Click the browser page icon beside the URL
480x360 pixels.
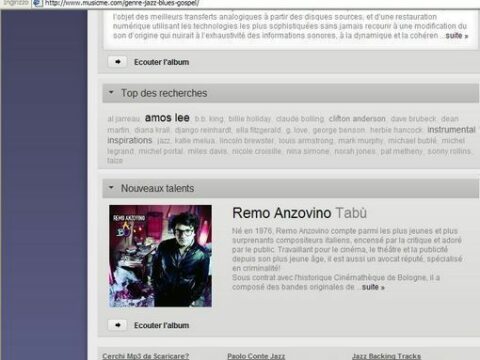38,3
